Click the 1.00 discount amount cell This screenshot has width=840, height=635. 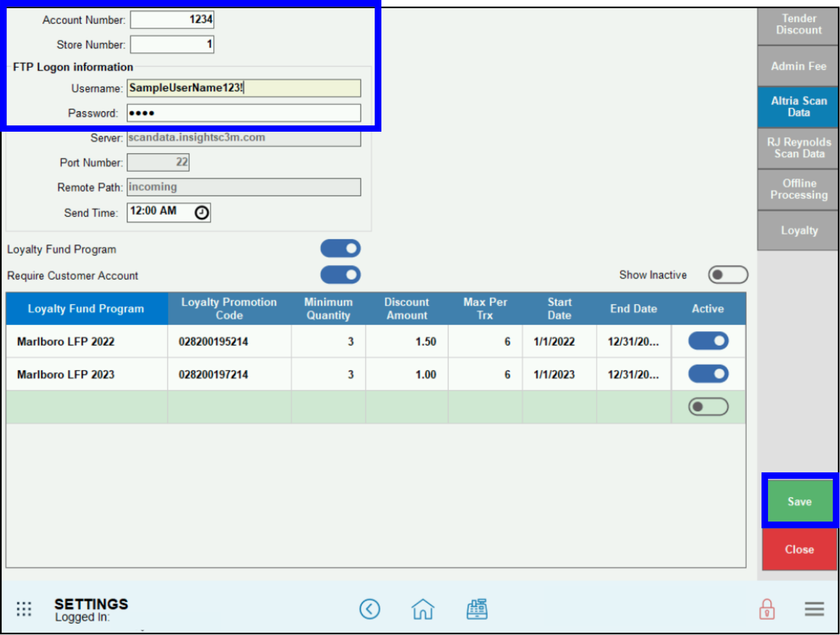[x=406, y=375]
